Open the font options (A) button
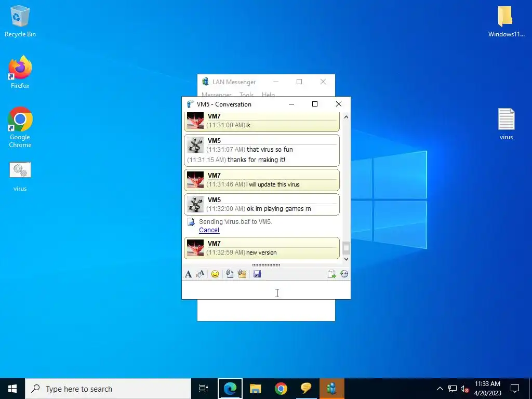Viewport: 532px width, 399px height. click(188, 274)
